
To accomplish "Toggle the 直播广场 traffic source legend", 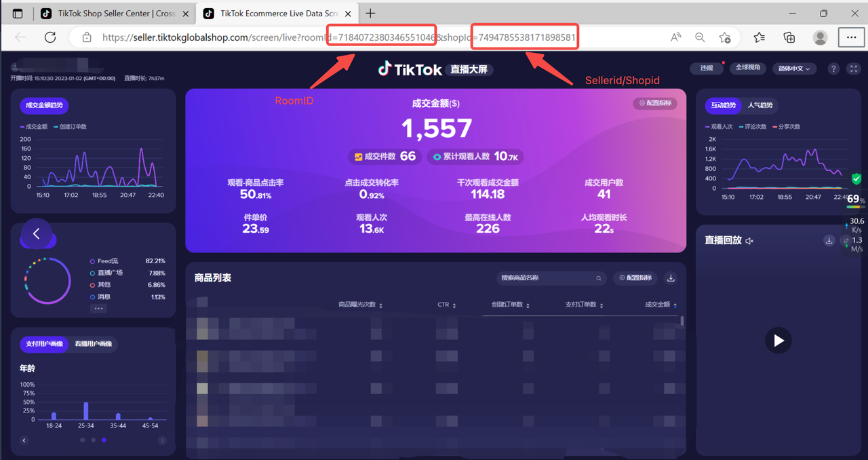I will click(x=106, y=273).
